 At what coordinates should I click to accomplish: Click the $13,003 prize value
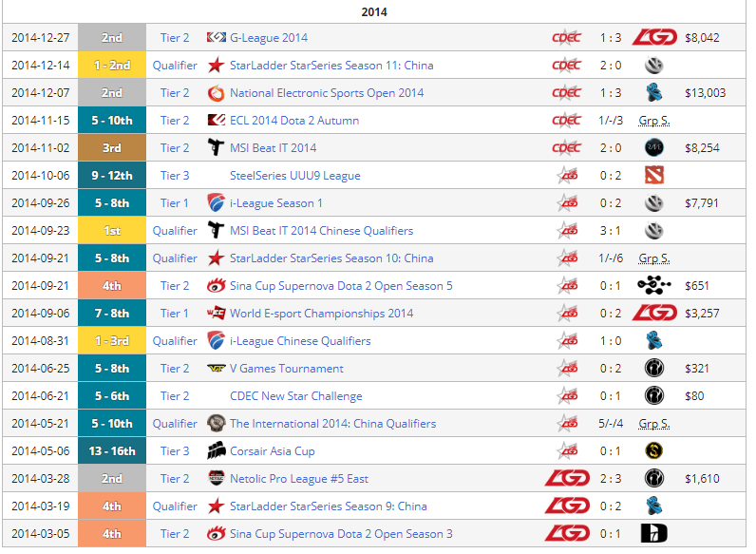(705, 93)
